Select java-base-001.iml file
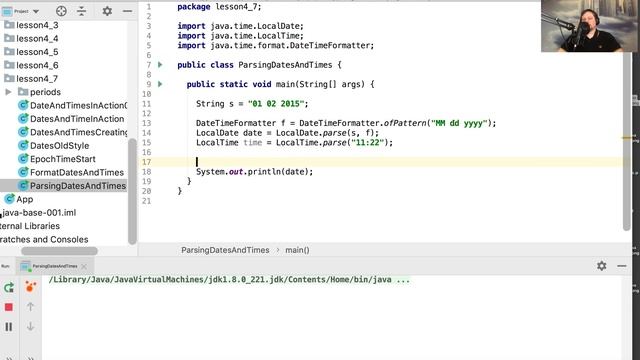Image resolution: width=640 pixels, height=360 pixels. pos(39,213)
